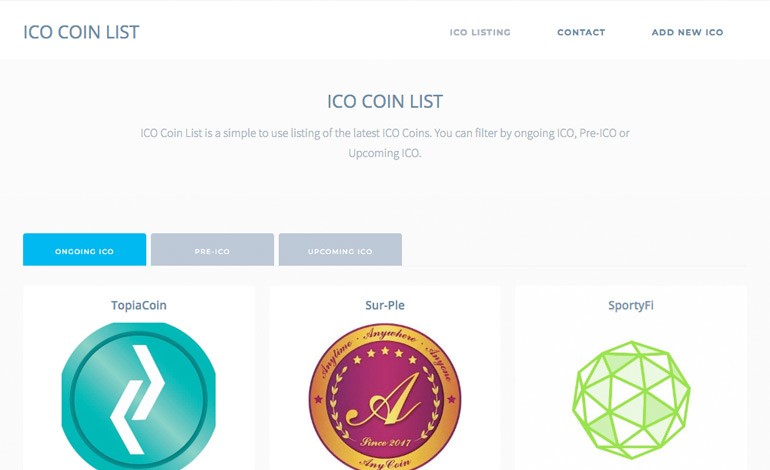Click the stars row on Sur-Ple emblem

pyautogui.click(x=385, y=354)
